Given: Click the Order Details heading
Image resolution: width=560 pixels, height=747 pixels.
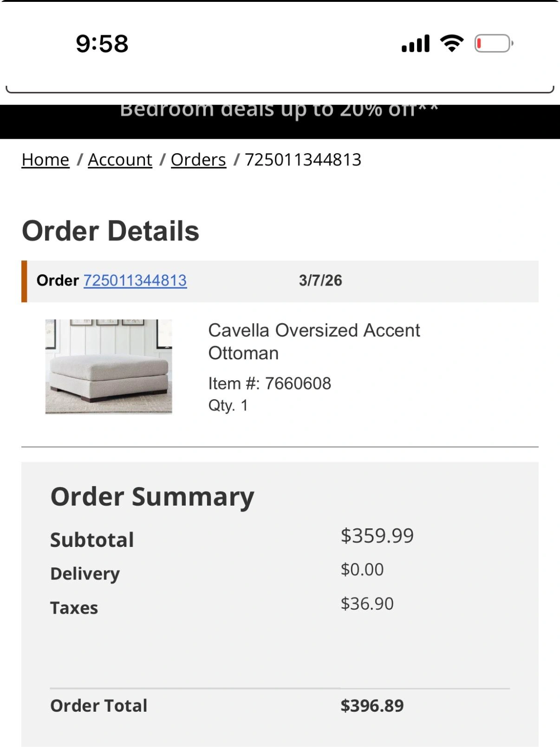Looking at the screenshot, I should point(111,231).
